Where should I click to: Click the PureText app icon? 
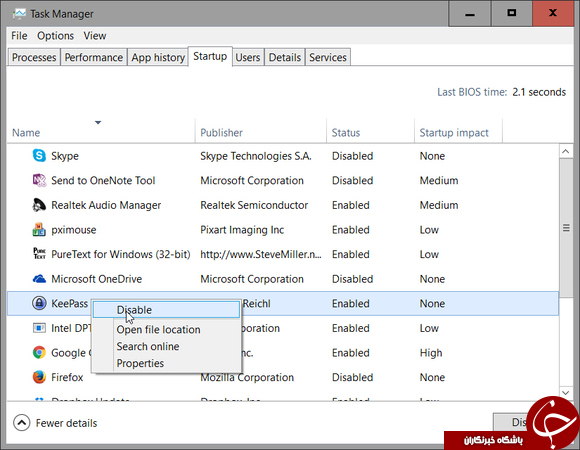[x=39, y=254]
